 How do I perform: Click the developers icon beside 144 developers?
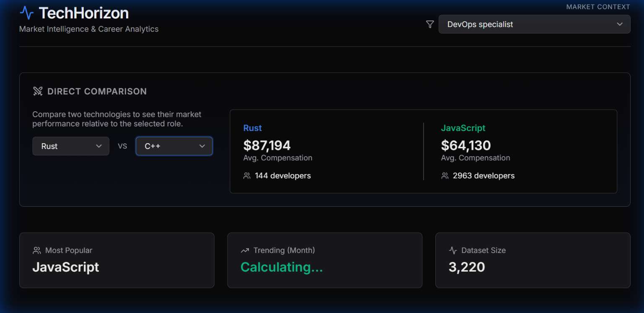pyautogui.click(x=246, y=175)
